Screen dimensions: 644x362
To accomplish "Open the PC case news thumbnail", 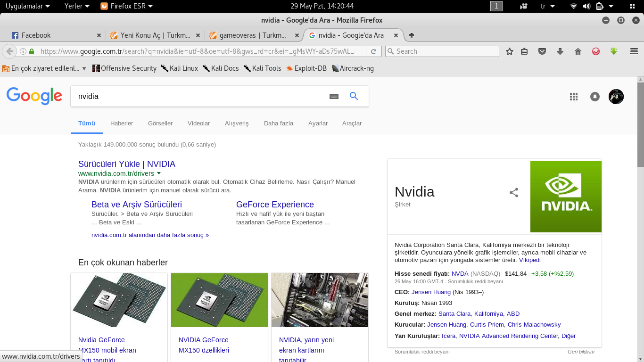I will point(320,300).
